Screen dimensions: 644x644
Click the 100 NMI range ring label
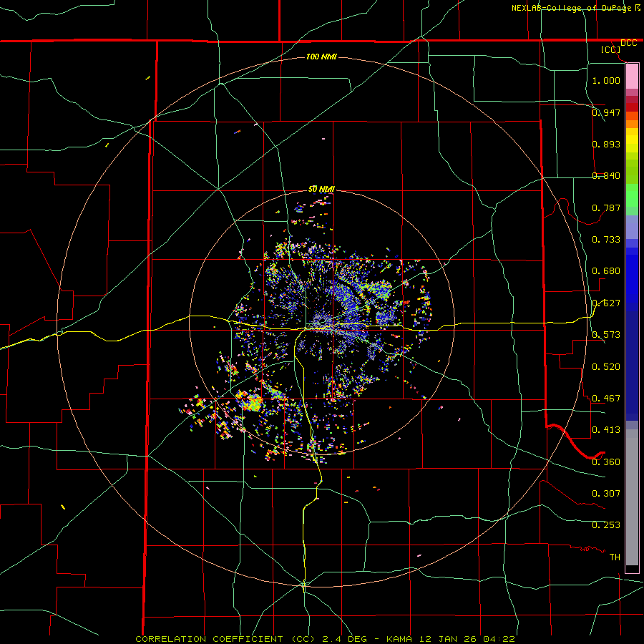pyautogui.click(x=321, y=57)
